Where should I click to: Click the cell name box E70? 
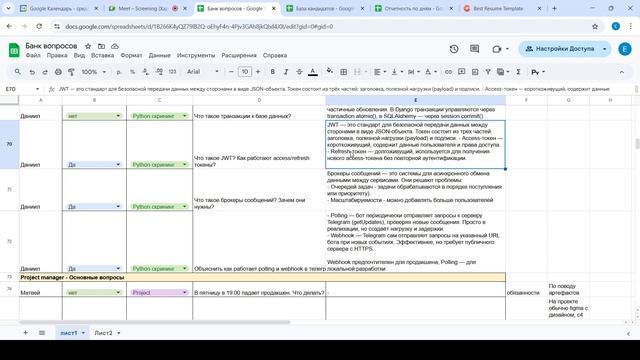point(21,89)
